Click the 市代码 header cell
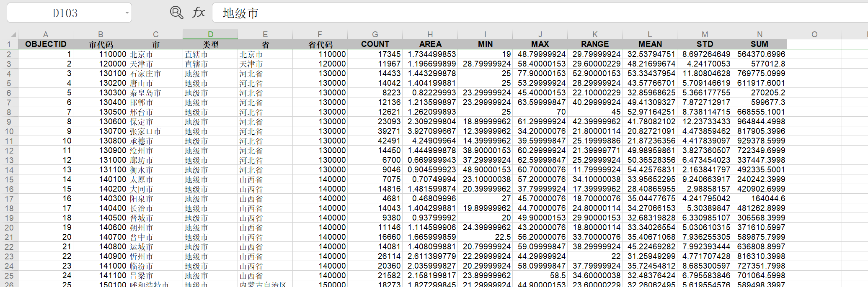The height and width of the screenshot is (287, 868). pyautogui.click(x=101, y=44)
